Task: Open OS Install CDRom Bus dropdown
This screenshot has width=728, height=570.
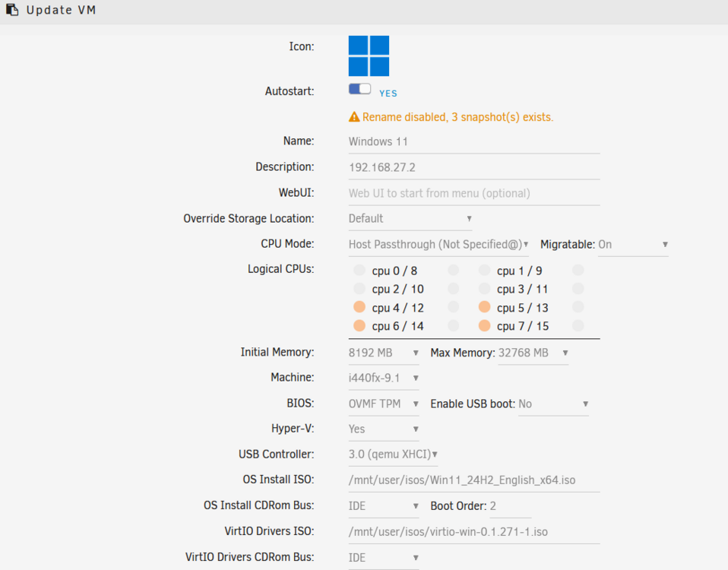Action: pyautogui.click(x=384, y=506)
